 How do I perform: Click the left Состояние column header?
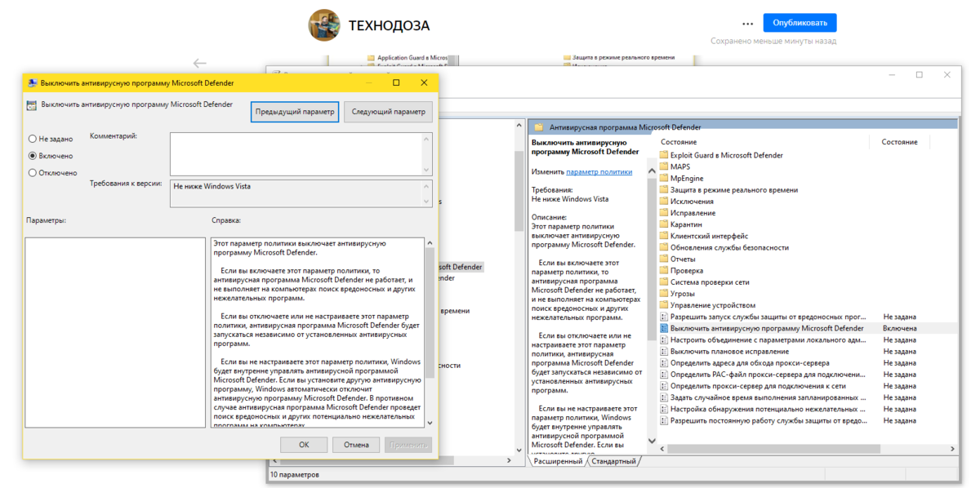point(679,142)
